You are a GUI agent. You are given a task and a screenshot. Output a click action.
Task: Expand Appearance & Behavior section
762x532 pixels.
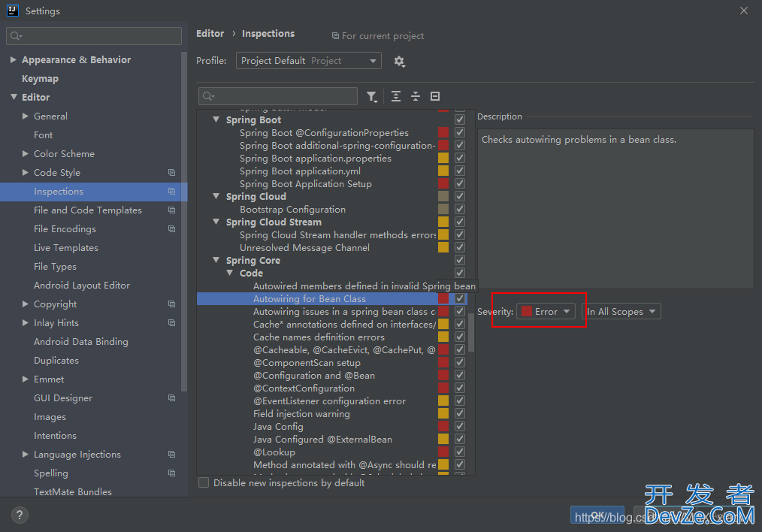pos(13,60)
